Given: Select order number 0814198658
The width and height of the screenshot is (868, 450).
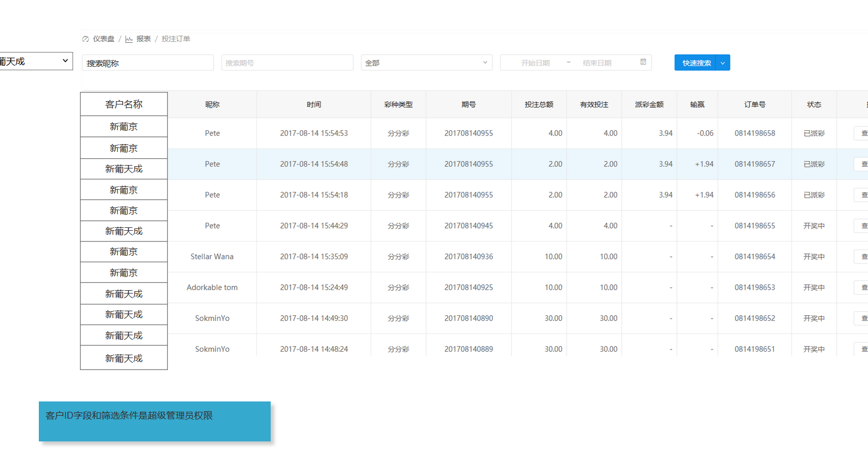Looking at the screenshot, I should [755, 133].
